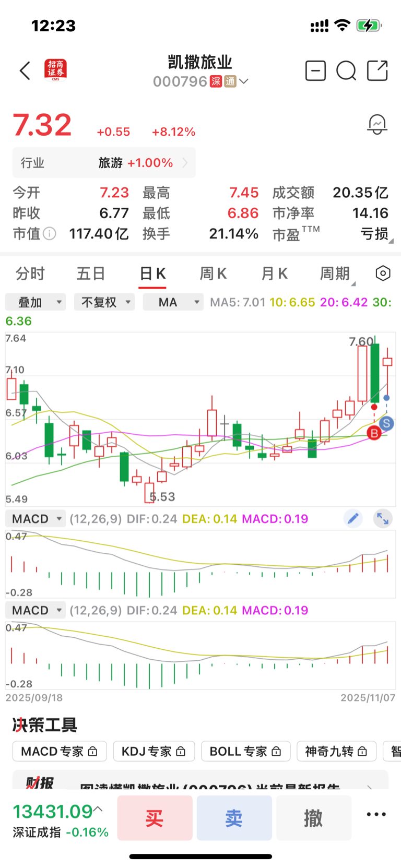Tap the 深 market badge
This screenshot has height=868, width=401.
coord(216,81)
